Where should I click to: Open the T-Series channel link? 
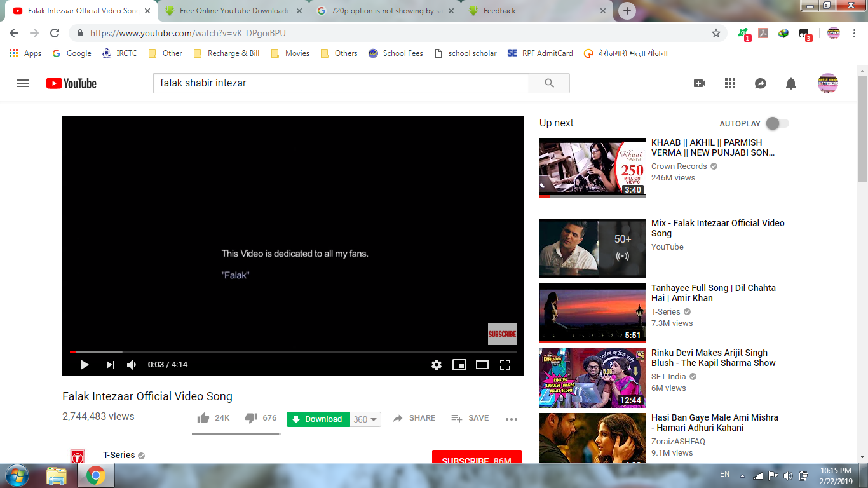coord(118,455)
